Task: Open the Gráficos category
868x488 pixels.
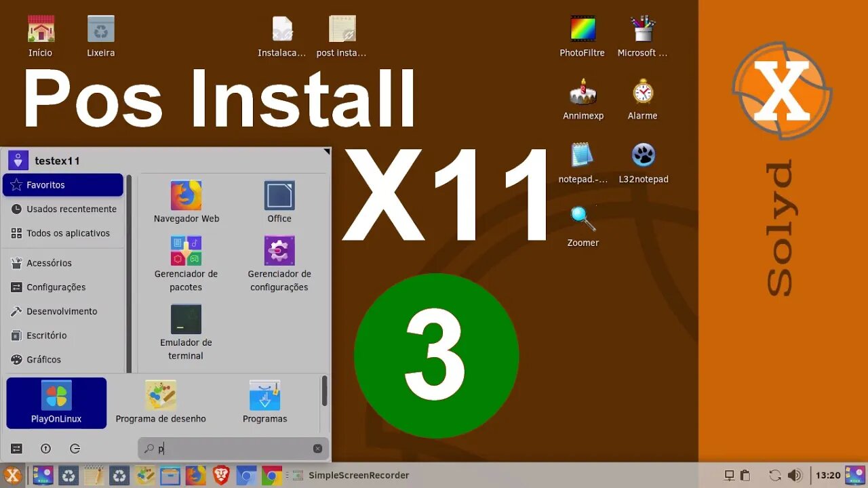Action: 63,360
